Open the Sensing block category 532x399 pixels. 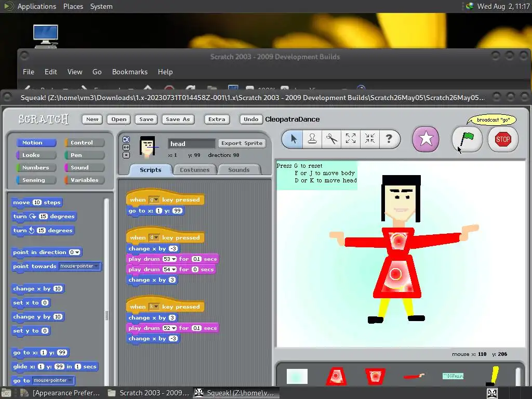(x=36, y=180)
